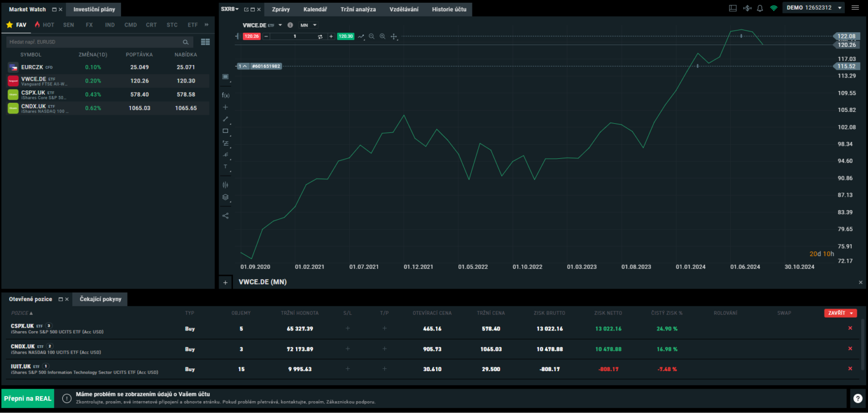Select the trend line drawing tool
Screen dimensions: 868x413
point(225,119)
